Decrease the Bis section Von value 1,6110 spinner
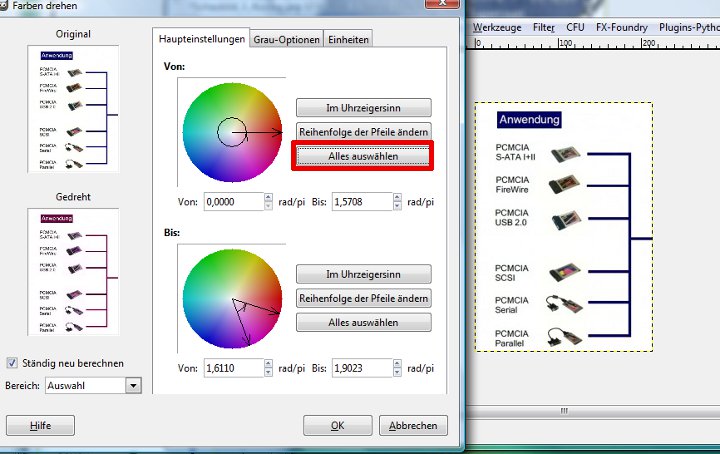Image resolution: width=720 pixels, height=454 pixels. tap(268, 373)
